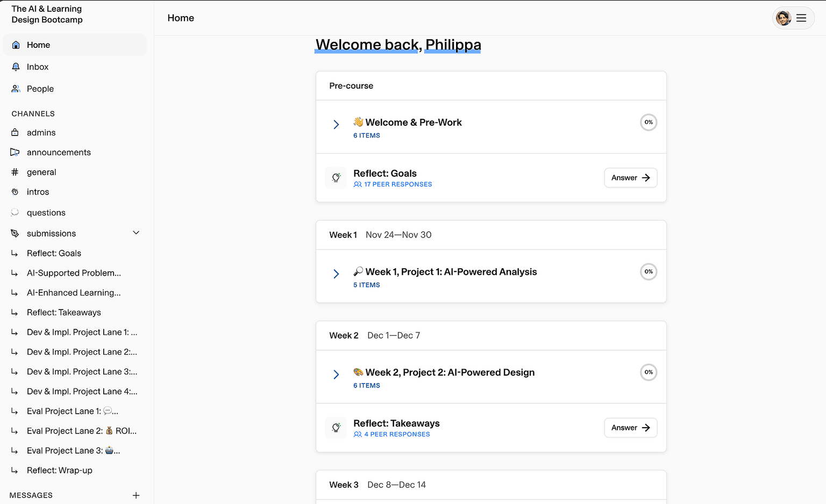Click the Home house icon in sidebar
This screenshot has height=504, width=826.
pos(16,45)
